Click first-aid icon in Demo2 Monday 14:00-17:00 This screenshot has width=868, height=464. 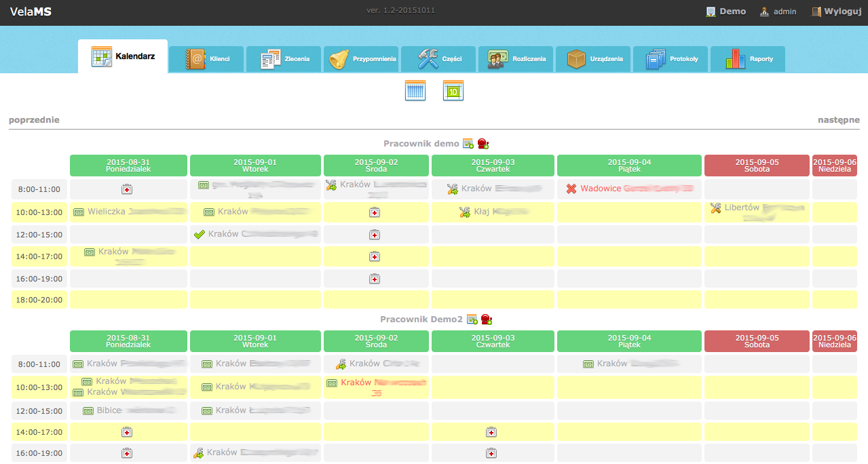127,432
